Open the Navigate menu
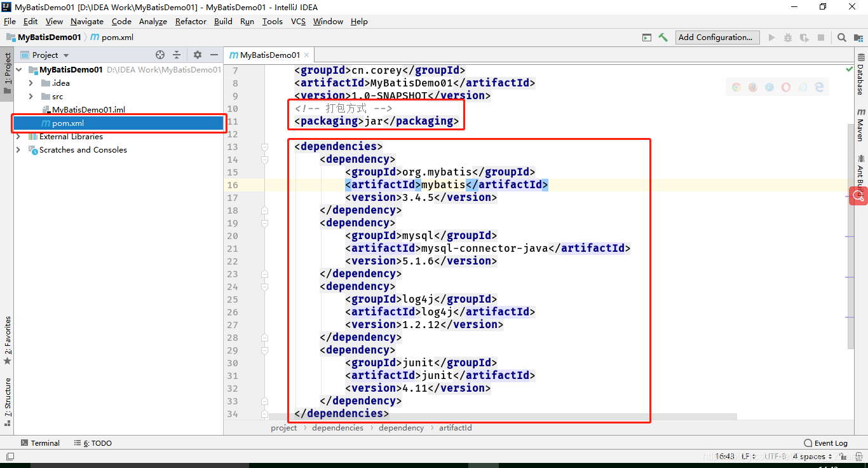The image size is (868, 468). [x=86, y=21]
